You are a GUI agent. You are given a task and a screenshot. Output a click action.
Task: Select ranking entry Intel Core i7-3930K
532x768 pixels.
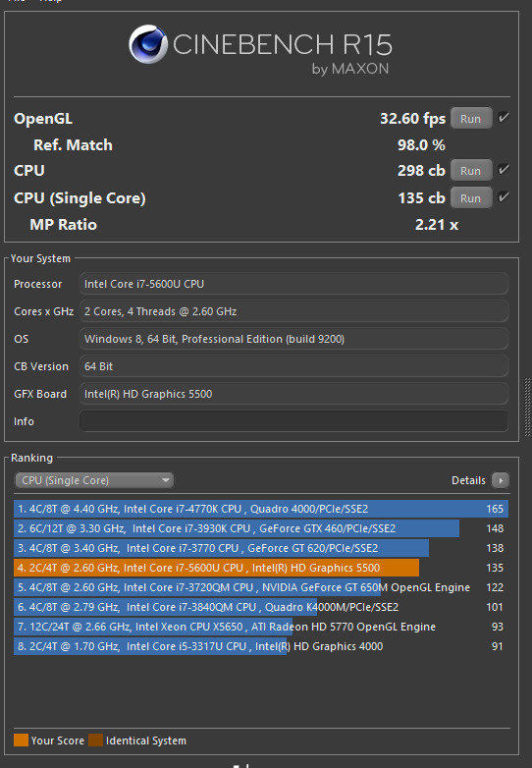(x=261, y=528)
